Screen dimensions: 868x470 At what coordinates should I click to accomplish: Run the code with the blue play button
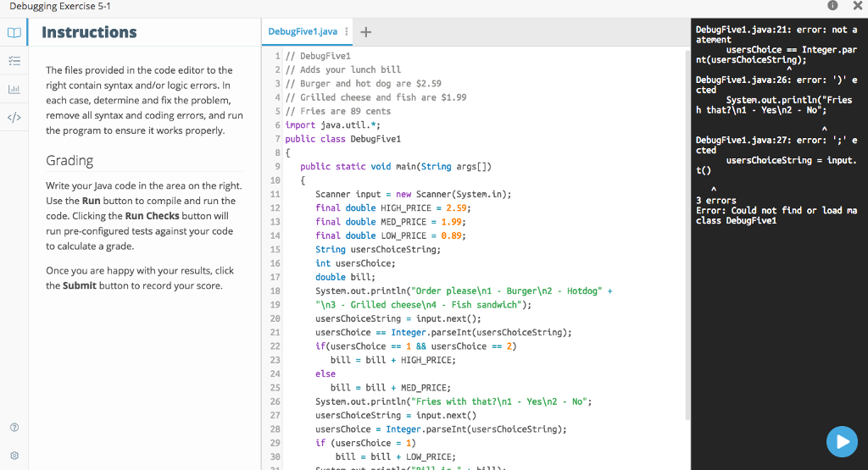[842, 441]
